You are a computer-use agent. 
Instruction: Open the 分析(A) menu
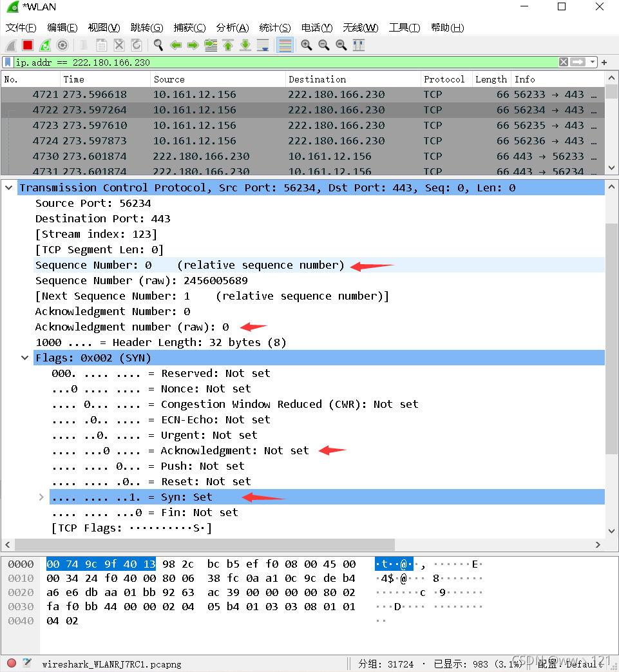pos(233,28)
